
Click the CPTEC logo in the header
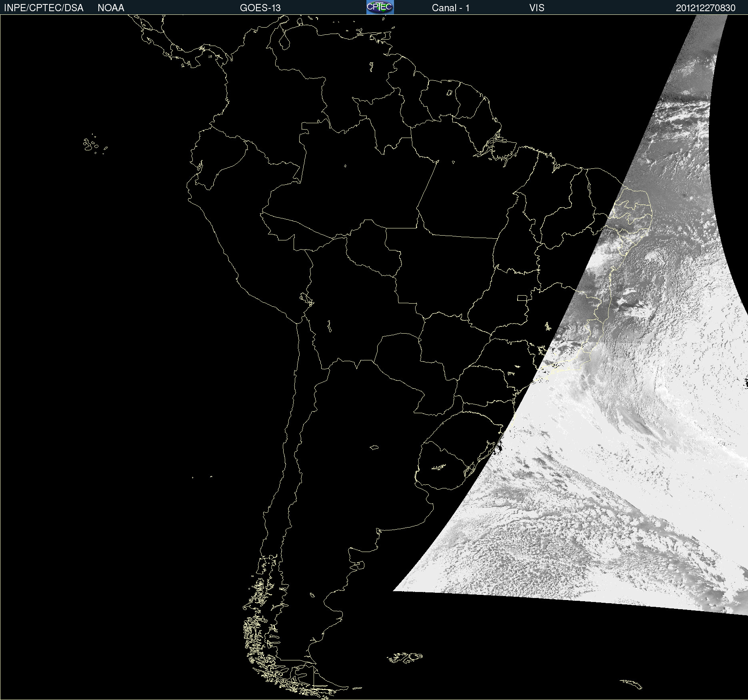pyautogui.click(x=380, y=7)
